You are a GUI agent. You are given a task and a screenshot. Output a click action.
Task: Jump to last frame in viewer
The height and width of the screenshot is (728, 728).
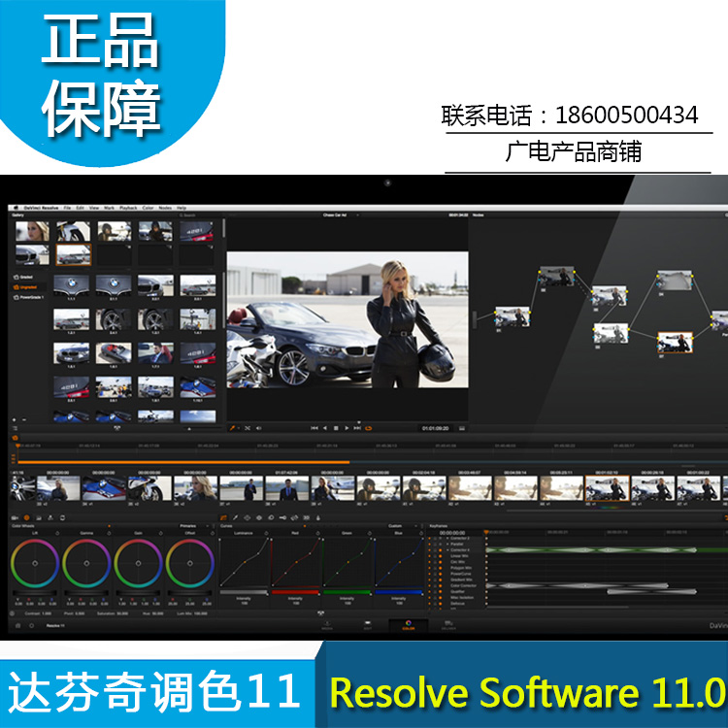click(357, 428)
